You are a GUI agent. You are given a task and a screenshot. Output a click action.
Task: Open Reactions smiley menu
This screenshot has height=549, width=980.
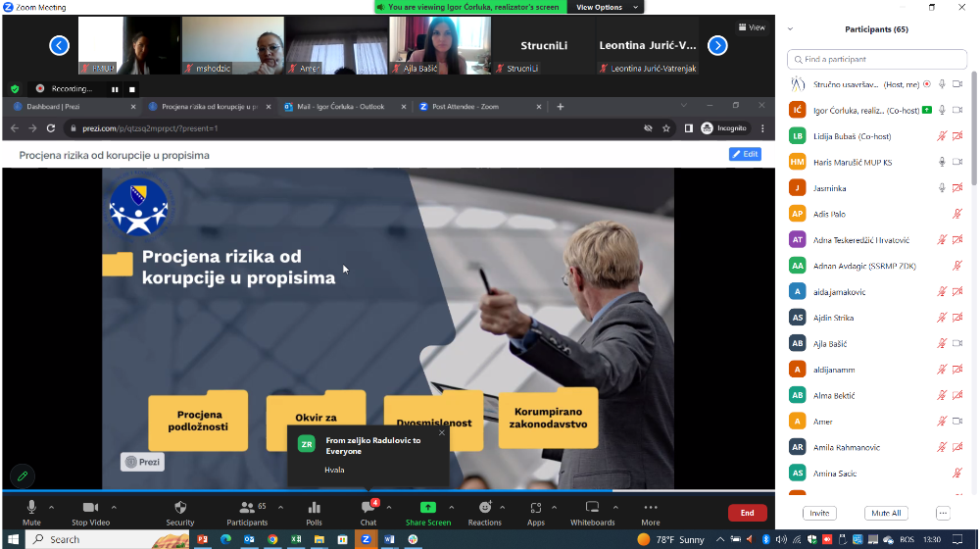tap(485, 513)
